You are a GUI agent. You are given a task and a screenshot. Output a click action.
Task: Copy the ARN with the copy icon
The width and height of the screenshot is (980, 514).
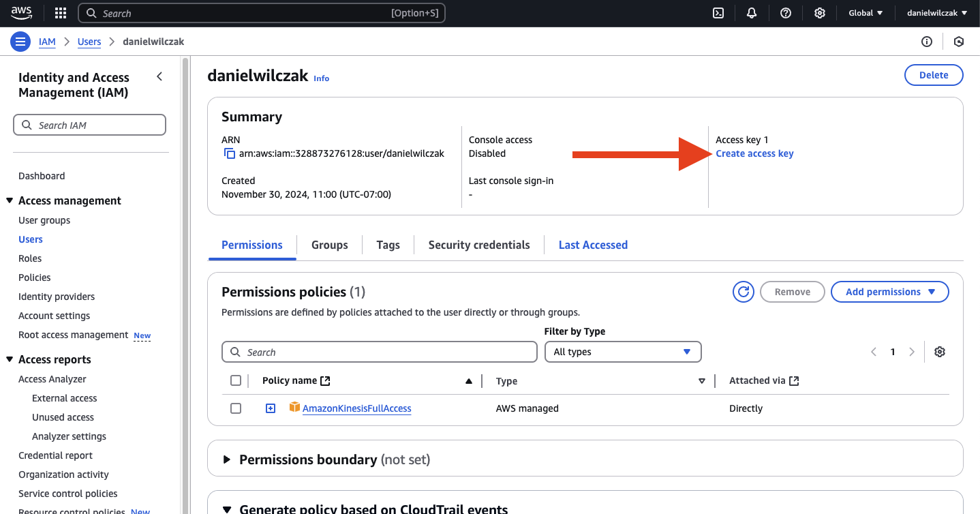point(230,153)
